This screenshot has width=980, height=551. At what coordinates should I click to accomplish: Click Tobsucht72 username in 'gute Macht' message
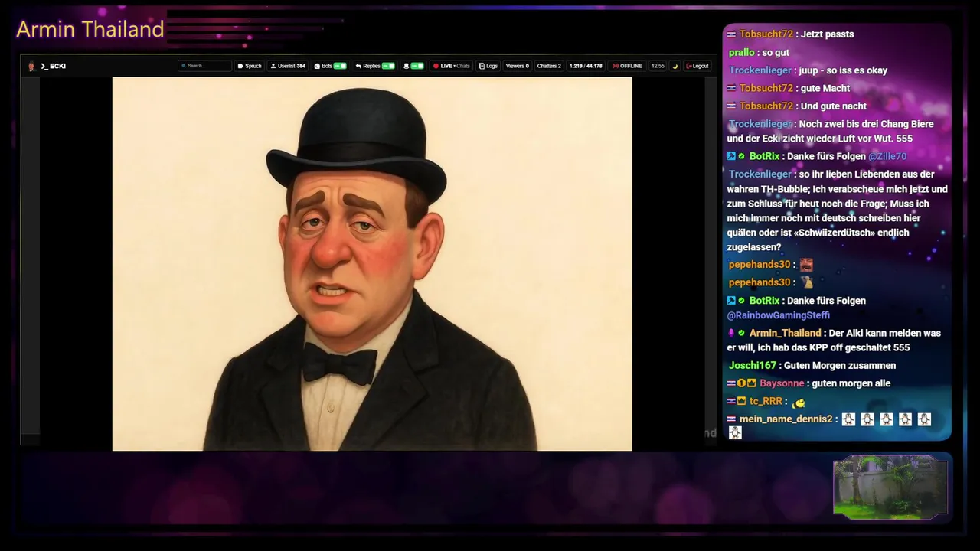766,88
